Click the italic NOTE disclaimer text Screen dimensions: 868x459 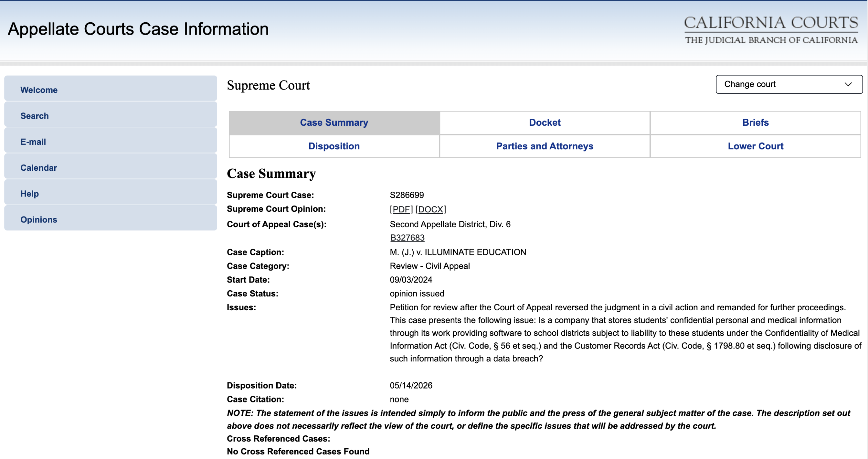(x=539, y=419)
